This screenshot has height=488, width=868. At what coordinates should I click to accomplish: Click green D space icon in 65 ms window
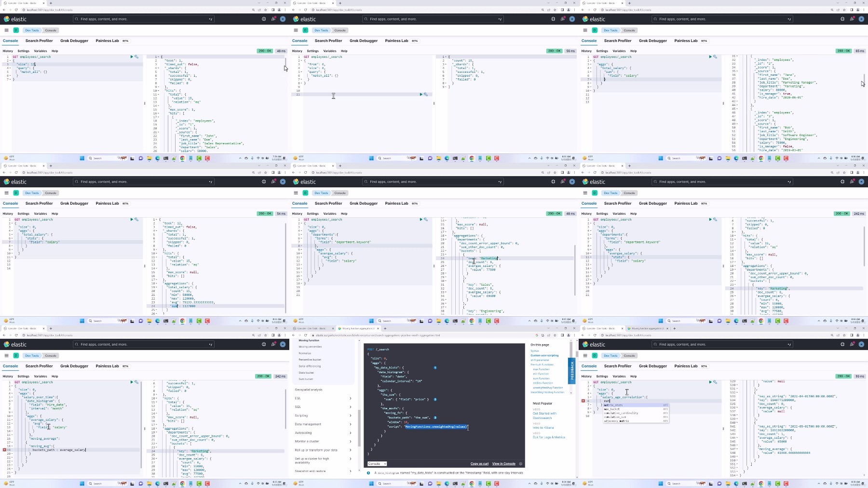[595, 30]
